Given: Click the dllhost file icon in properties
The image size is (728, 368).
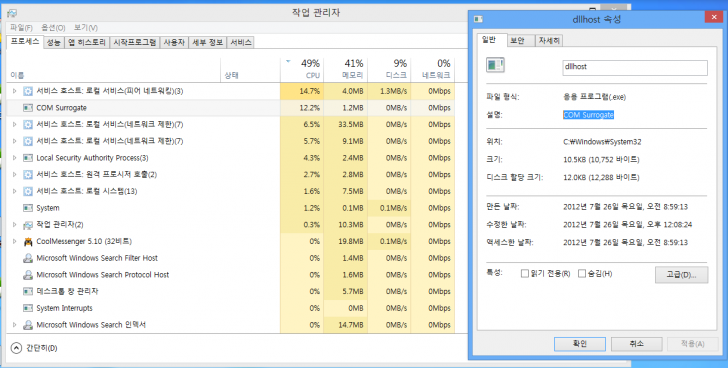Looking at the screenshot, I should pyautogui.click(x=495, y=65).
